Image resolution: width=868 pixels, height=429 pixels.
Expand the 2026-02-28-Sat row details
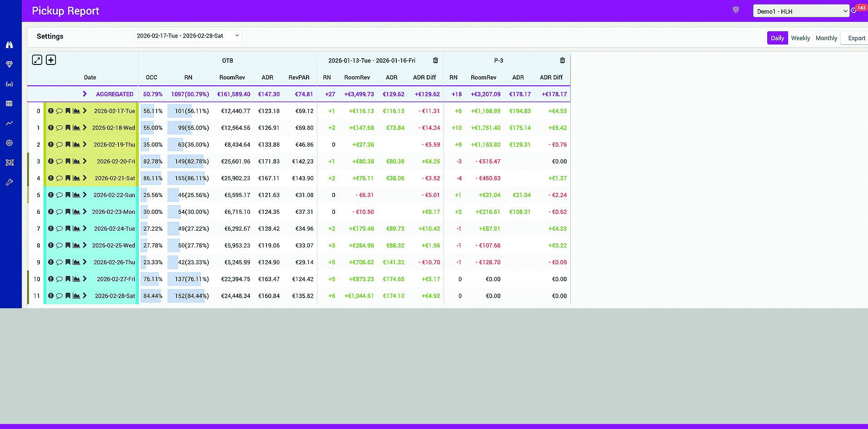point(84,296)
